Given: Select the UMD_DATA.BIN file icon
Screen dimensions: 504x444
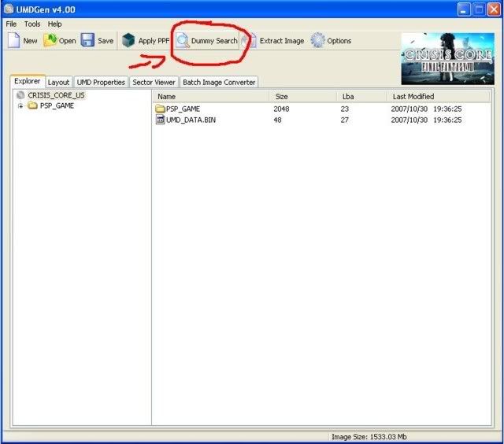Looking at the screenshot, I should click(161, 120).
